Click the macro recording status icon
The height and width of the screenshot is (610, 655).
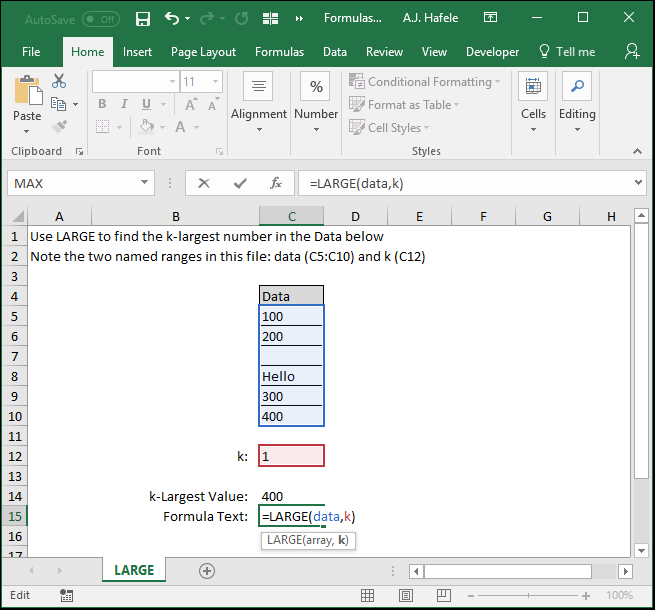point(66,595)
